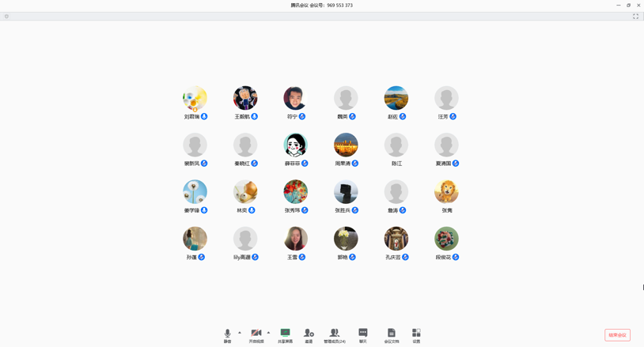This screenshot has width=644, height=347.
Task: Start screen sharing (共享屏幕)
Action: (x=285, y=335)
